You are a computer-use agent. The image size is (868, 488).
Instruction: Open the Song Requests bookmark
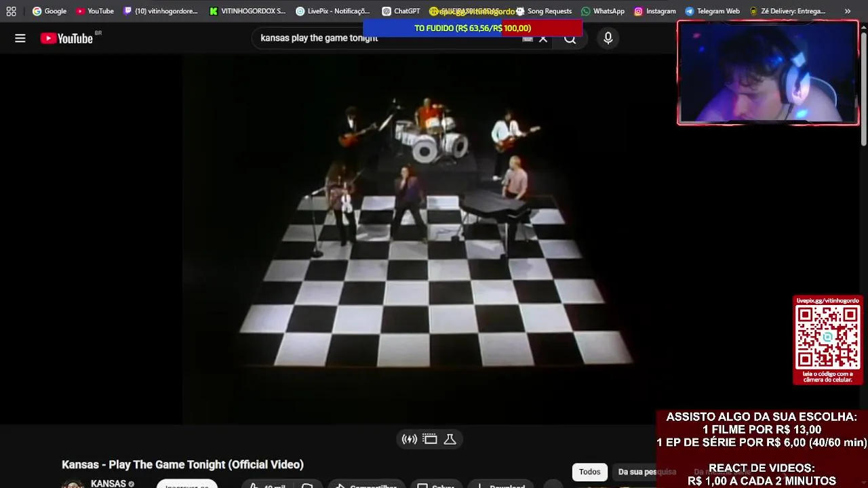point(543,11)
